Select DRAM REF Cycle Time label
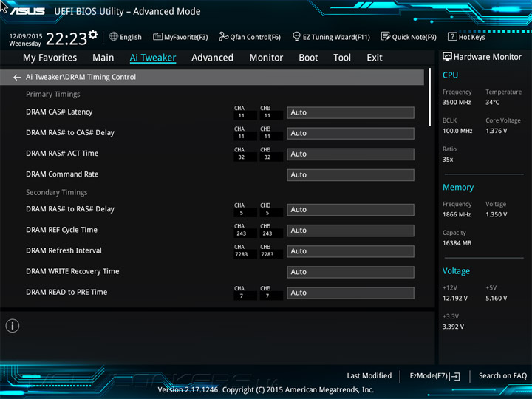532x399 pixels. (x=61, y=230)
